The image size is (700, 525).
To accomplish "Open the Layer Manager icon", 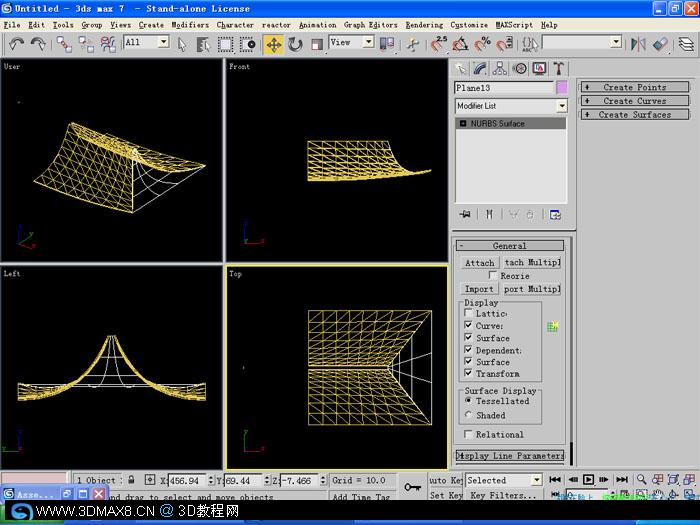I will [x=686, y=44].
